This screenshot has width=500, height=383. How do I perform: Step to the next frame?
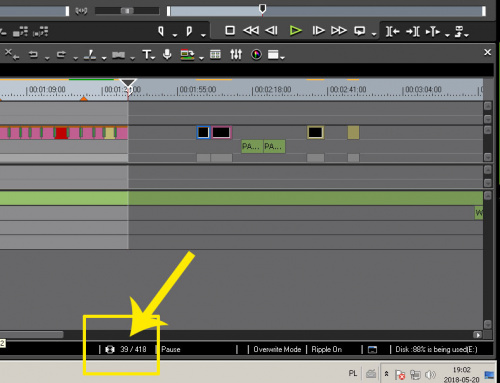pyautogui.click(x=318, y=31)
